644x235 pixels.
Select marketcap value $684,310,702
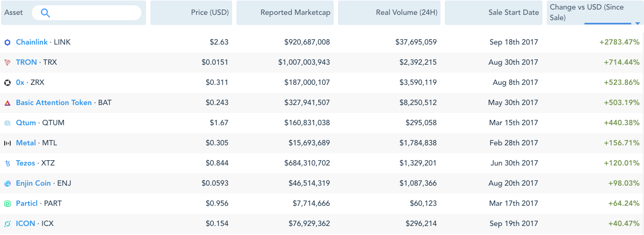[307, 163]
